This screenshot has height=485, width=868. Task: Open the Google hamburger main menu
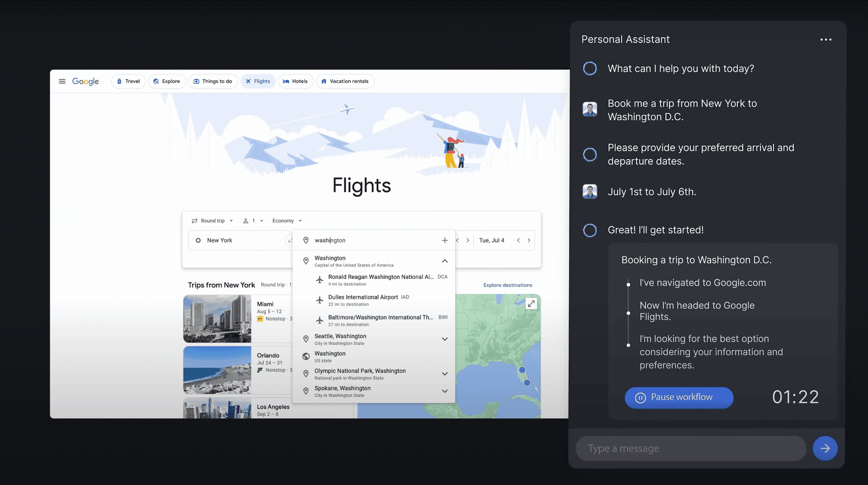pos(62,81)
